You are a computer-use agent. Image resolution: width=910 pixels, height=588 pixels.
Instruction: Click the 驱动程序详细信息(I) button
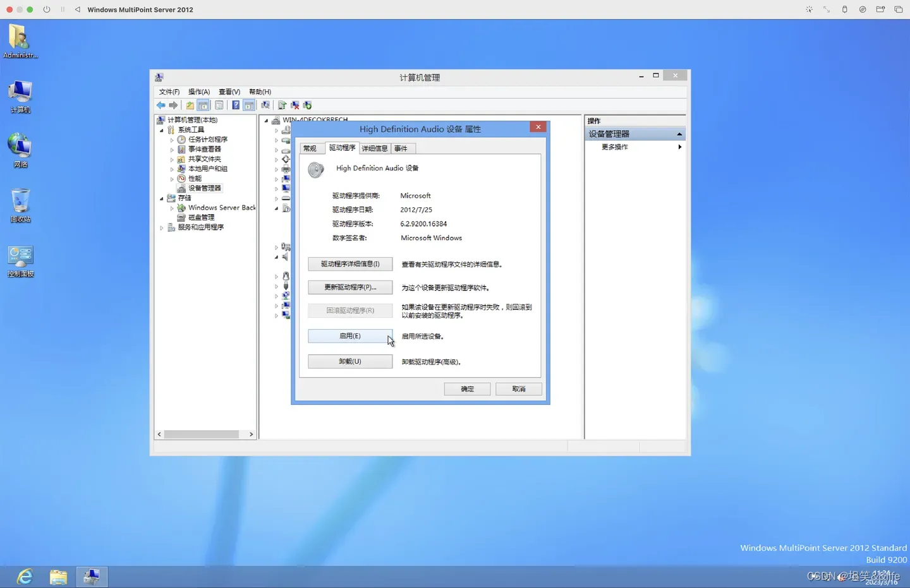pyautogui.click(x=350, y=264)
